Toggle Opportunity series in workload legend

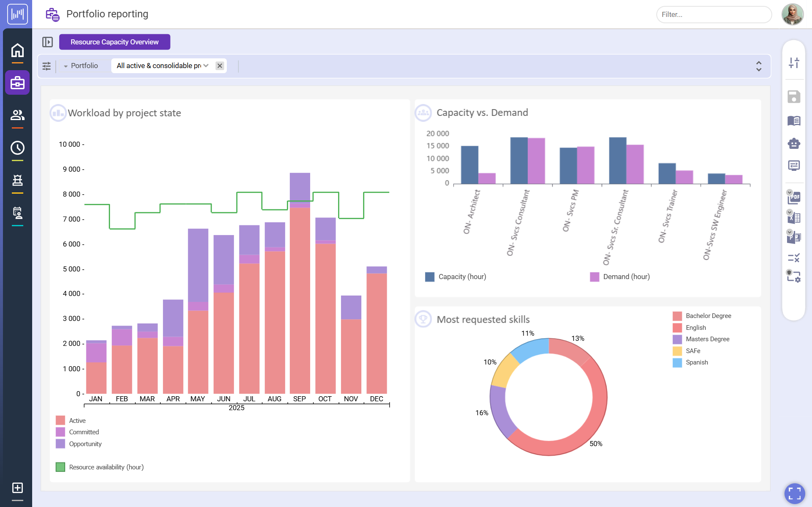coord(85,444)
